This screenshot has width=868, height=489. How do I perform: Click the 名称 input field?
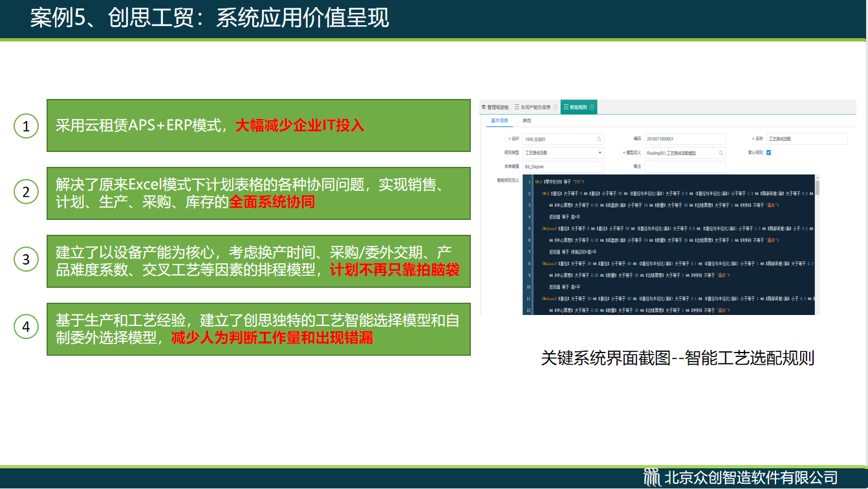tap(807, 138)
